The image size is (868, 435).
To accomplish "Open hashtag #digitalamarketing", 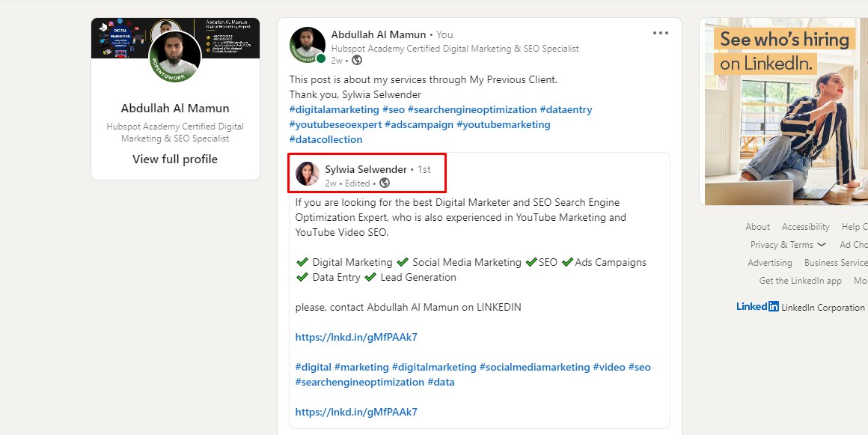I will pos(334,110).
